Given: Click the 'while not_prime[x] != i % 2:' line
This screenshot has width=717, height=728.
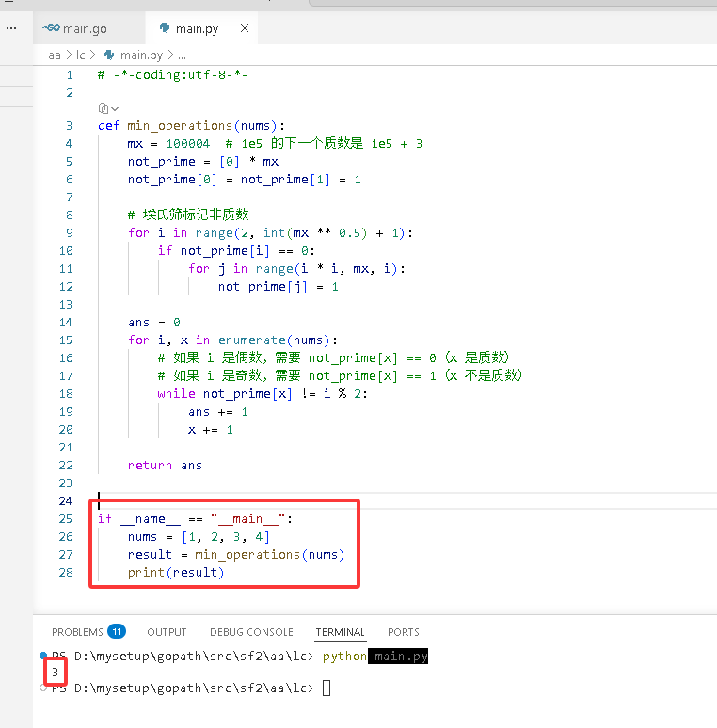Looking at the screenshot, I should pos(263,394).
